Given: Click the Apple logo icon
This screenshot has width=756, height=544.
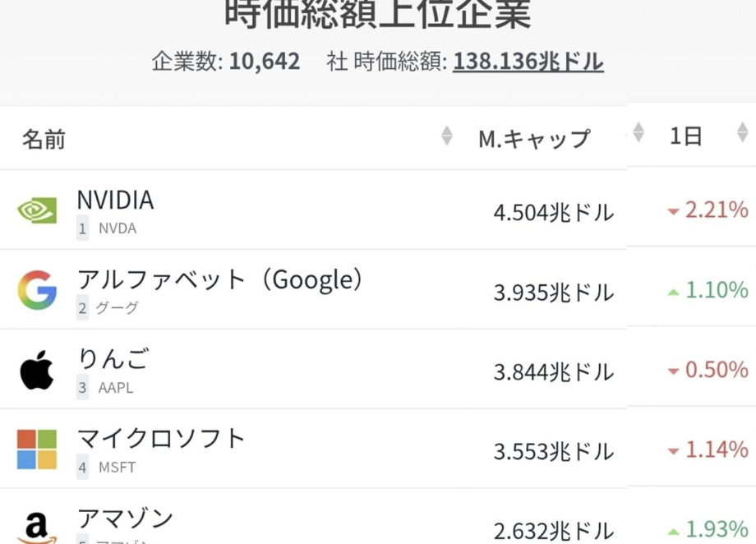Looking at the screenshot, I should (37, 370).
